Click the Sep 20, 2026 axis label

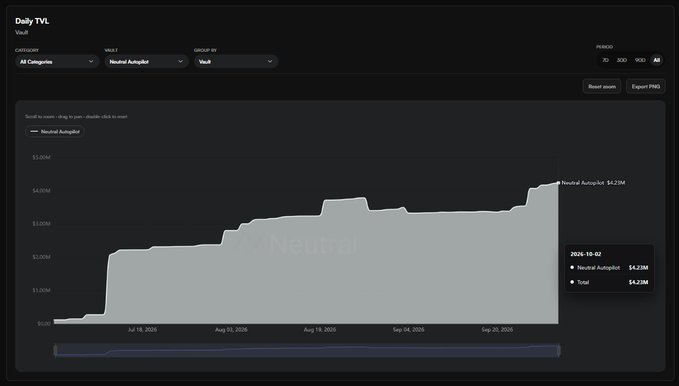[497, 330]
